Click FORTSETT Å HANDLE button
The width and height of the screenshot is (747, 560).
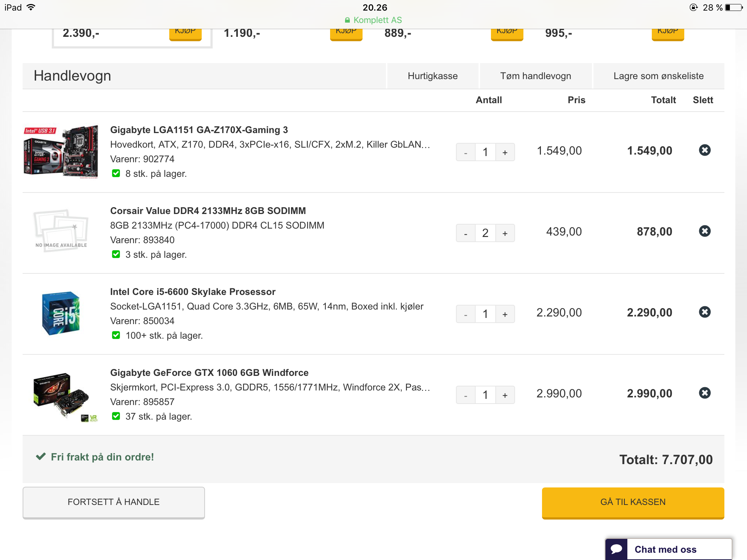pos(113,502)
